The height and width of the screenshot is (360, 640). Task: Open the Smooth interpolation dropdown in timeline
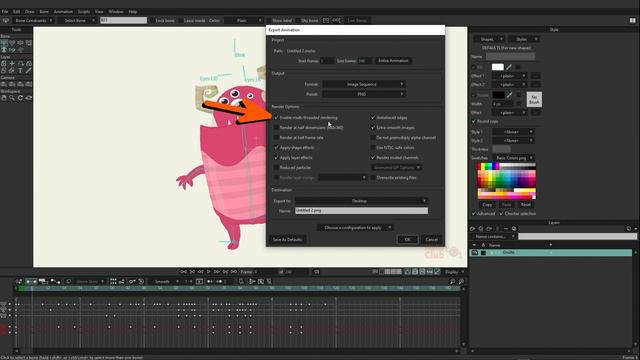[164, 282]
